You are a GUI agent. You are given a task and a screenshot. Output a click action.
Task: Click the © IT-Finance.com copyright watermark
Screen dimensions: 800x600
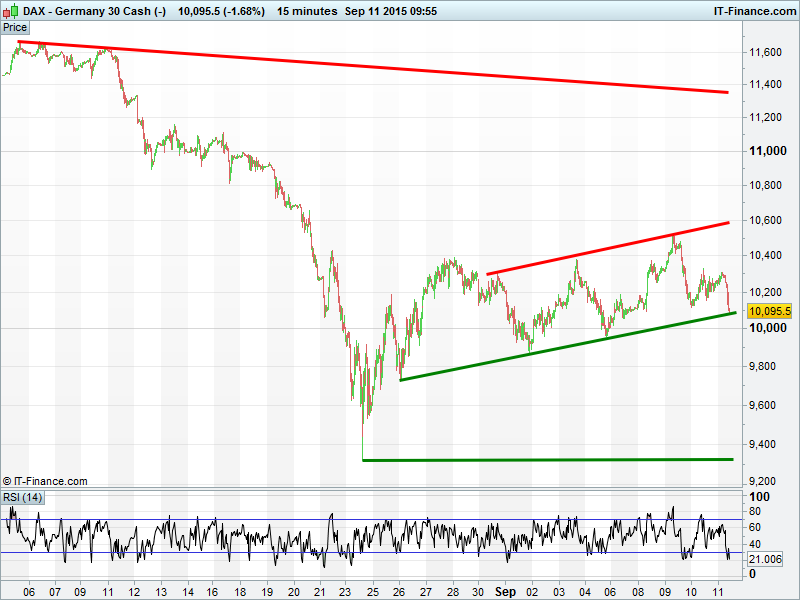coord(45,481)
